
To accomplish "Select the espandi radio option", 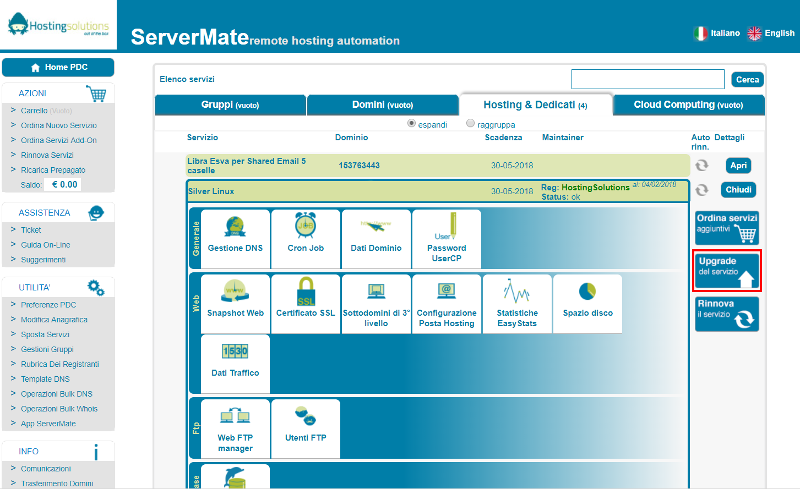I will [411, 123].
